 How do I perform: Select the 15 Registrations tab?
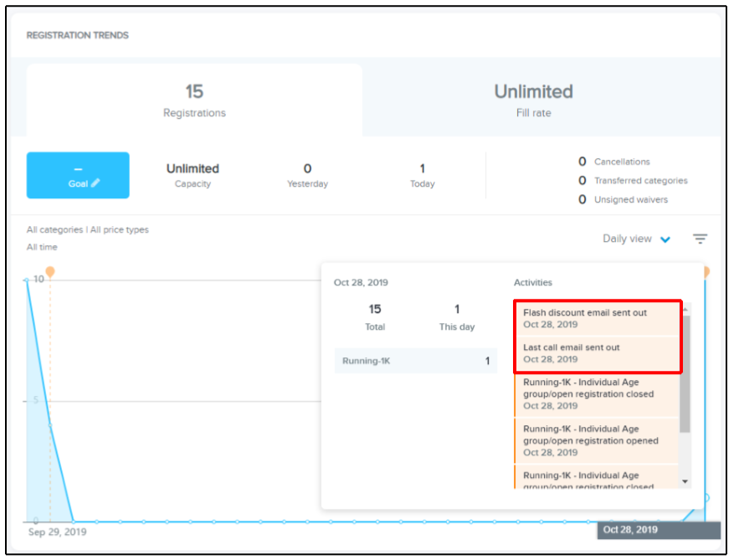point(194,100)
